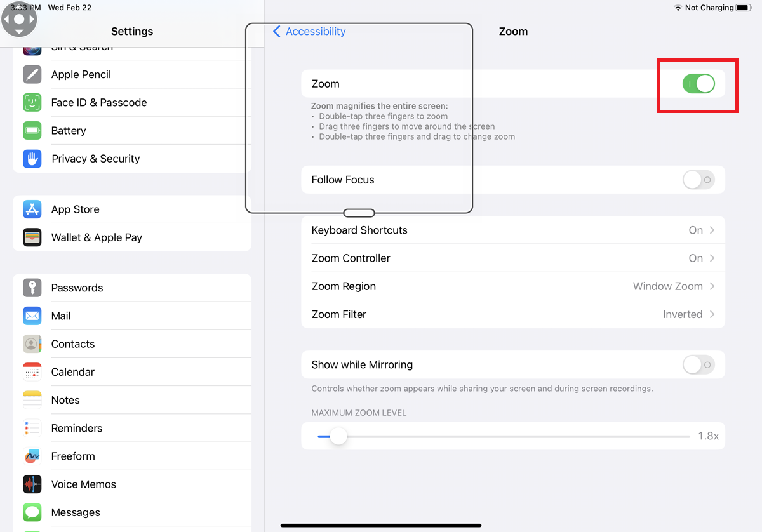The width and height of the screenshot is (762, 532).
Task: Tap the Apple Pencil icon
Action: pos(32,74)
